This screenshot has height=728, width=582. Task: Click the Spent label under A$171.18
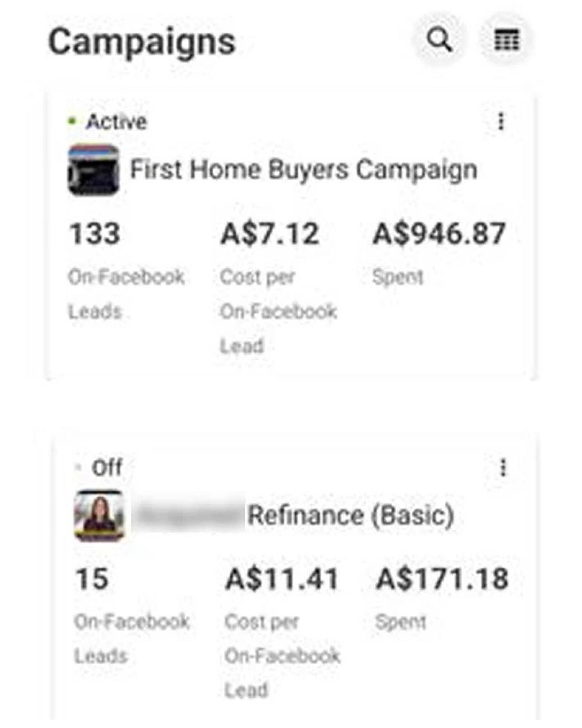point(400,622)
